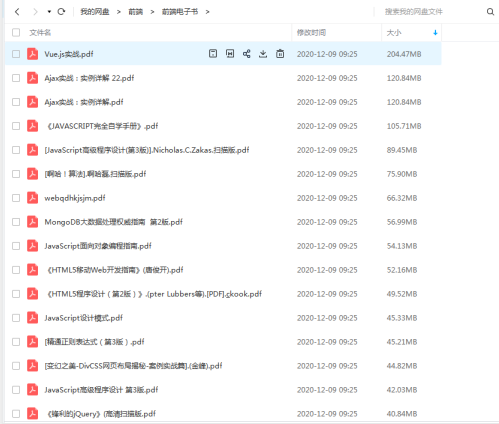Click the 40.84MB size value
Screen dimensions: 499x424
(x=402, y=414)
